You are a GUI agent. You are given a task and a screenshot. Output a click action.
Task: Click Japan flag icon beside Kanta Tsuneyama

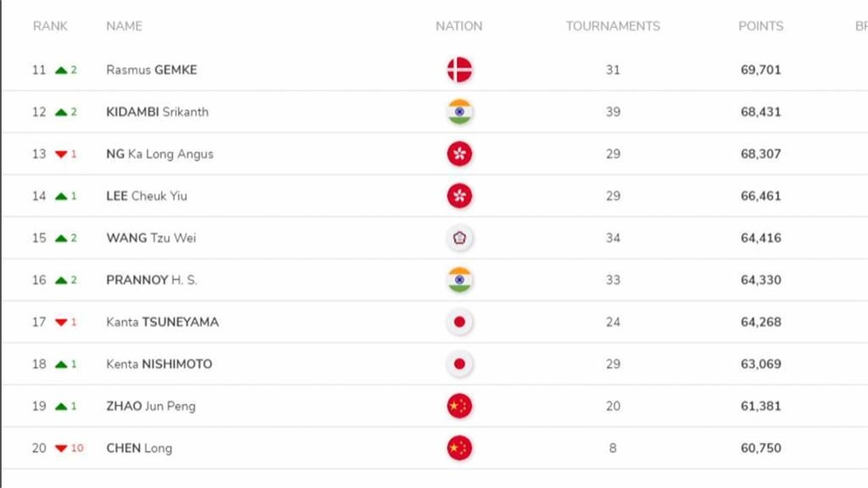[x=459, y=322]
